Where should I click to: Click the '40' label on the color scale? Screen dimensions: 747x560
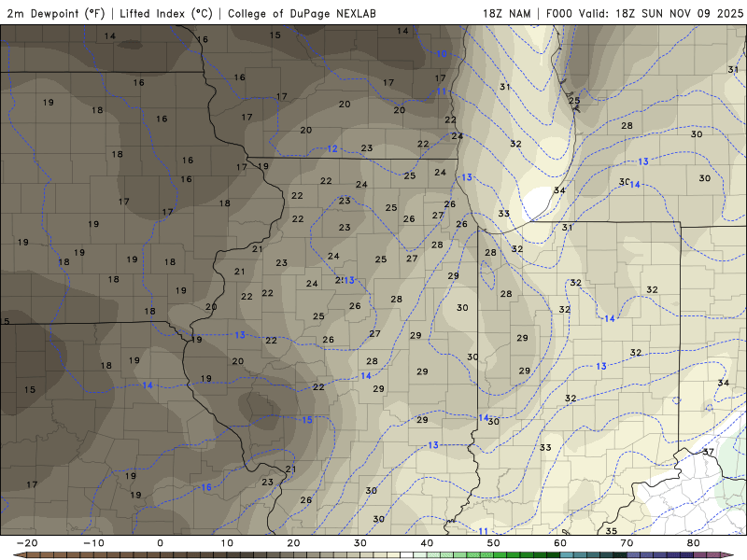click(427, 543)
